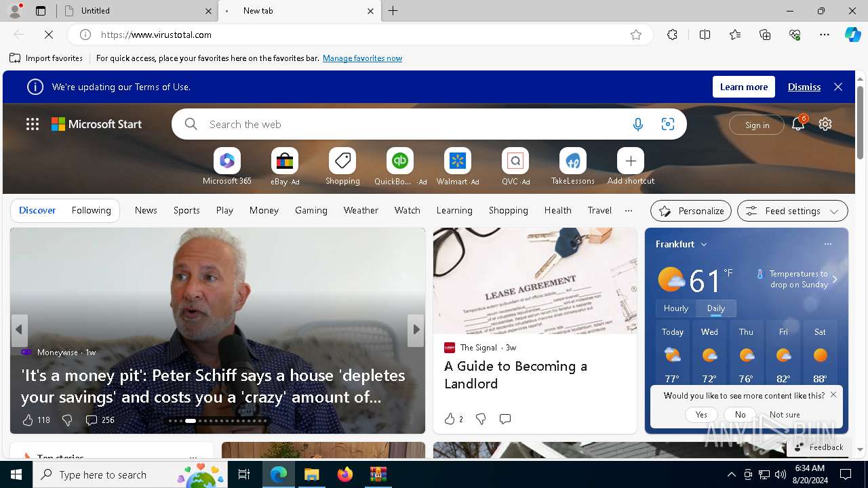The width and height of the screenshot is (868, 488).
Task: Switch to the Untitled browser tab
Action: point(138,11)
